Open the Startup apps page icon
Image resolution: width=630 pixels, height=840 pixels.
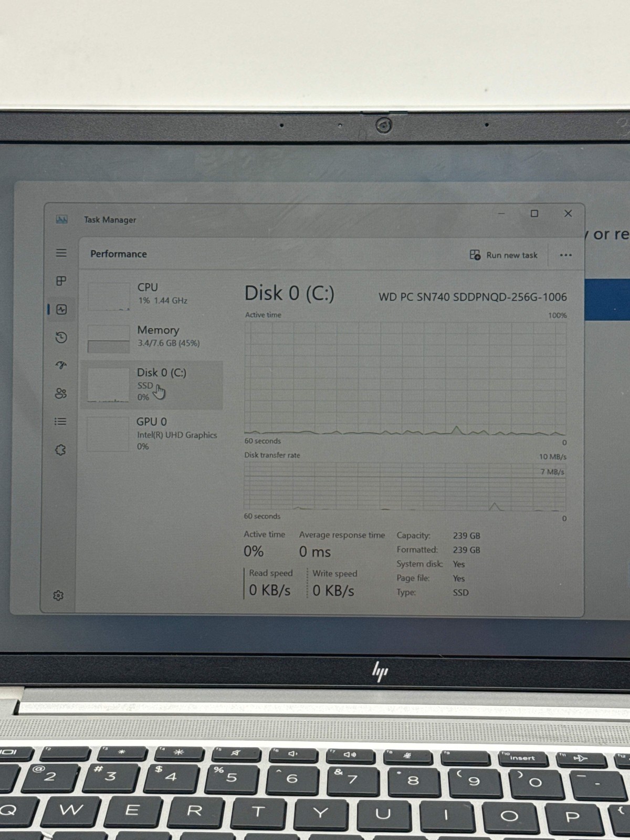(61, 365)
